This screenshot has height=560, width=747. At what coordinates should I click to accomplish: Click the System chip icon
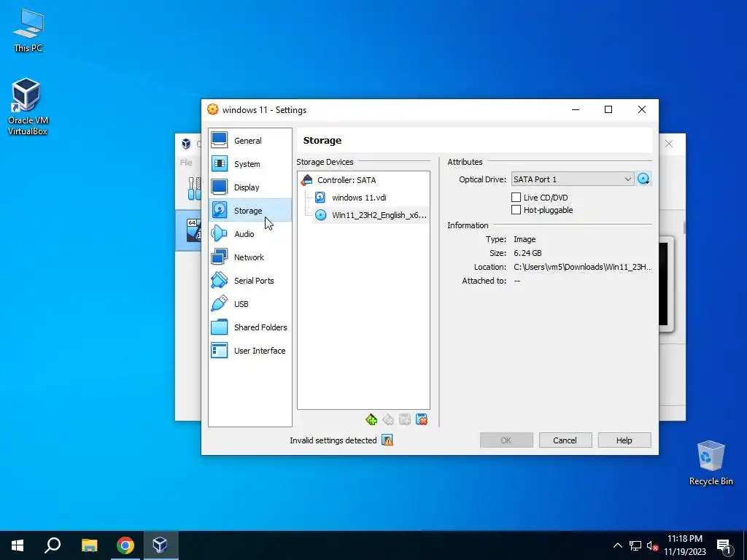tap(219, 163)
